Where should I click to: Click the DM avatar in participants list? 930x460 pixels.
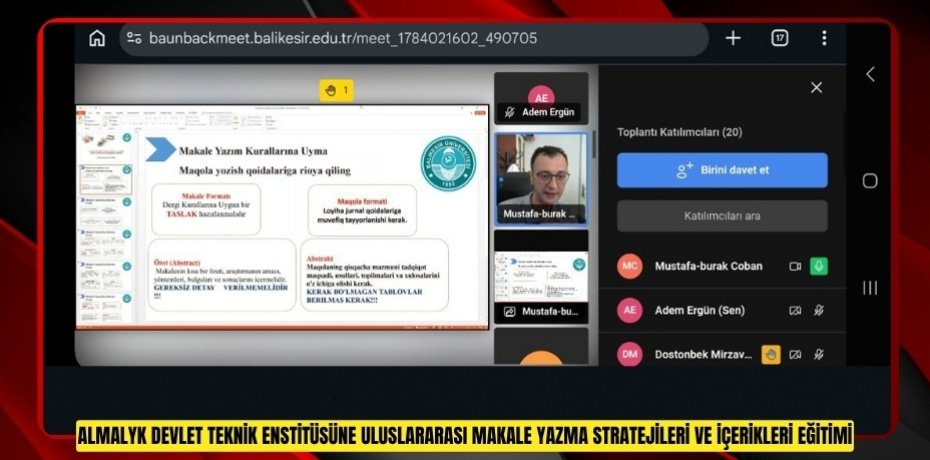pyautogui.click(x=629, y=354)
